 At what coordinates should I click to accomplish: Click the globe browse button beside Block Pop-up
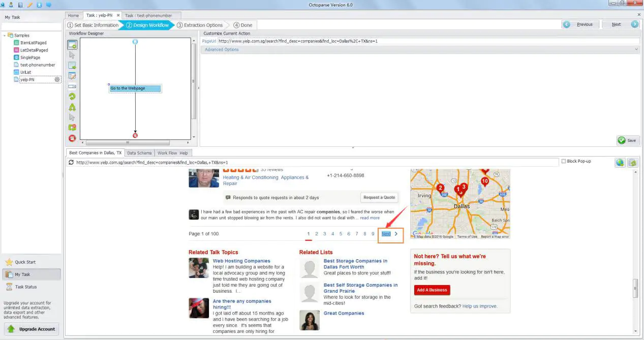[620, 163]
